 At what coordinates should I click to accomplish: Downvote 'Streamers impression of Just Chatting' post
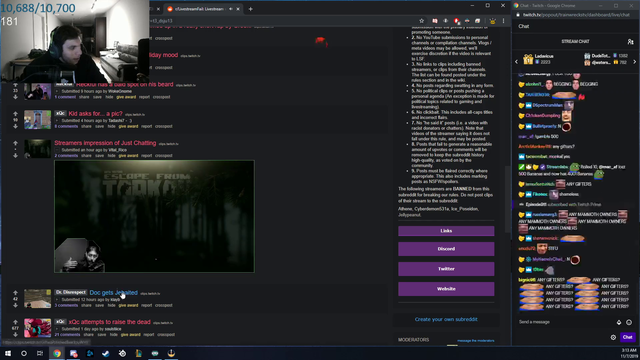pyautogui.click(x=15, y=156)
